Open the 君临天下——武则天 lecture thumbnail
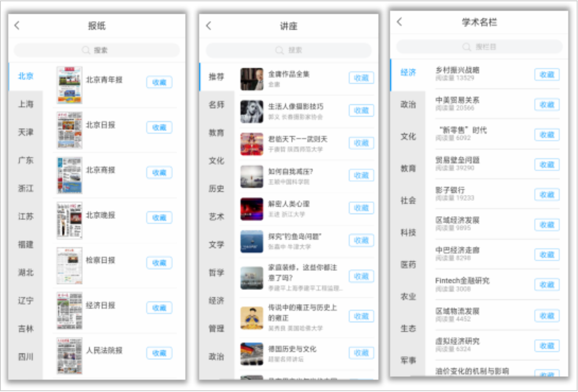The height and width of the screenshot is (392, 578). pos(252,144)
